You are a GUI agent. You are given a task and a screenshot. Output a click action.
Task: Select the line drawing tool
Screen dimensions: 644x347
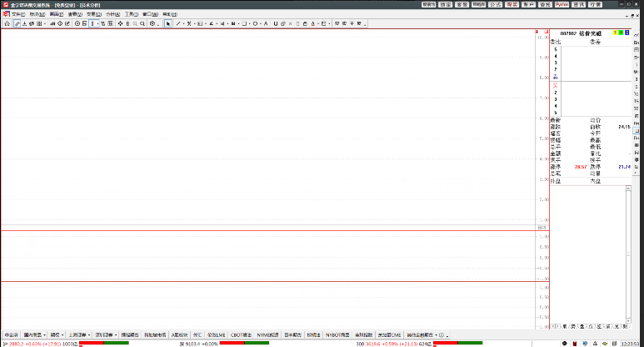click(178, 24)
